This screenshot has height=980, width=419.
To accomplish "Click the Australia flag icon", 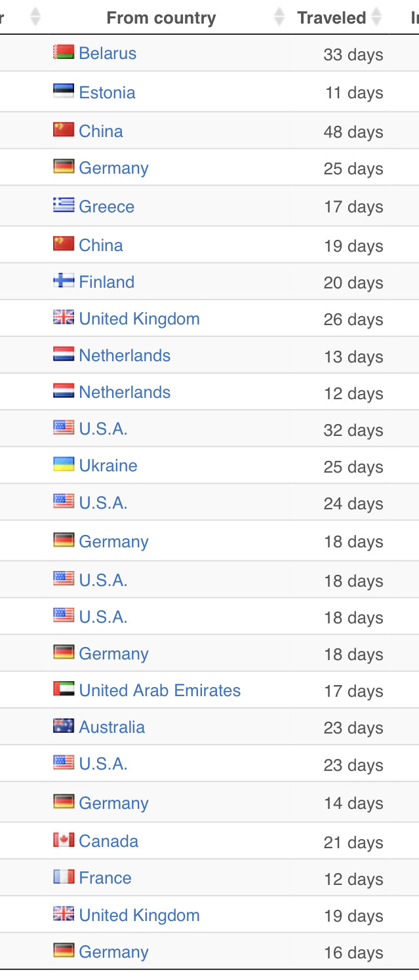I will pos(64,726).
